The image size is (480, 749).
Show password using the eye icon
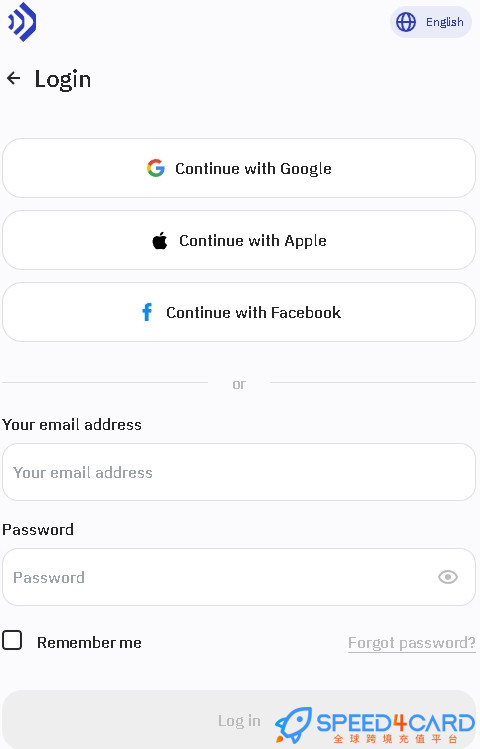(448, 577)
